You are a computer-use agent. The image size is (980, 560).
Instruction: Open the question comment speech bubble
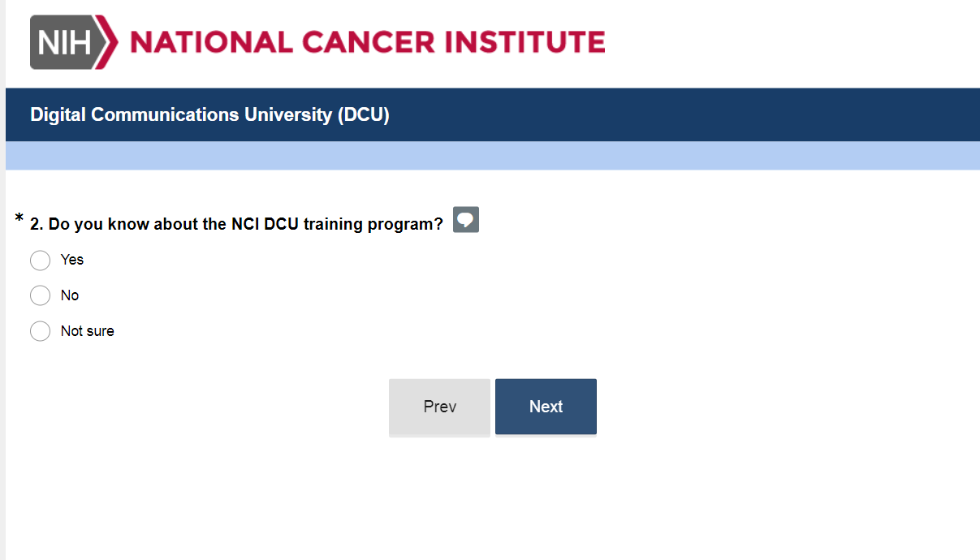[x=465, y=220]
